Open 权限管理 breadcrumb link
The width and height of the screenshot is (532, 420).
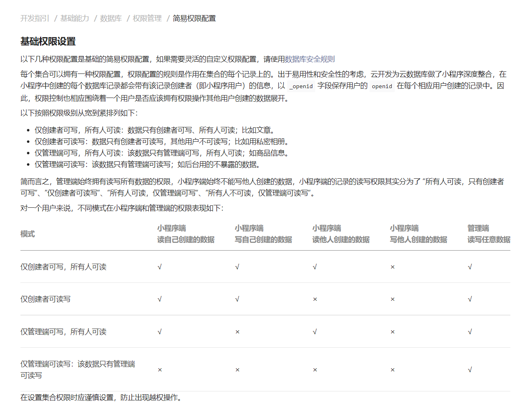147,18
